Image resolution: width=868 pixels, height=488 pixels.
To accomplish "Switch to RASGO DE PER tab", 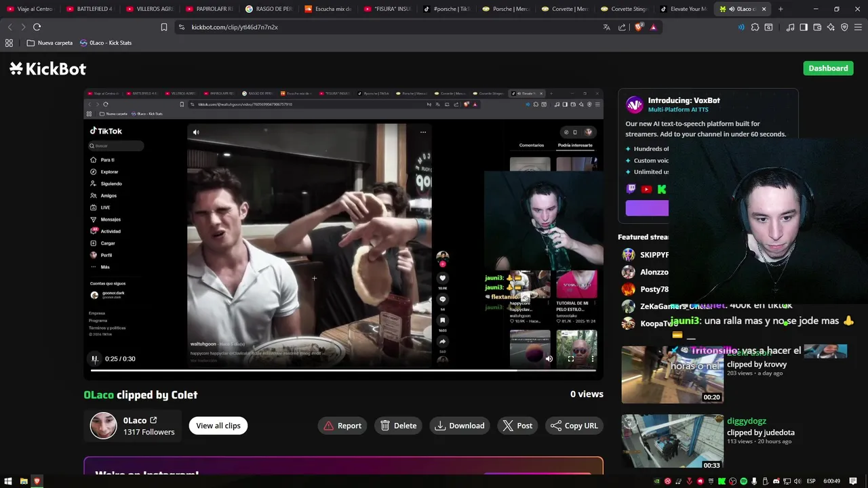I will (268, 9).
